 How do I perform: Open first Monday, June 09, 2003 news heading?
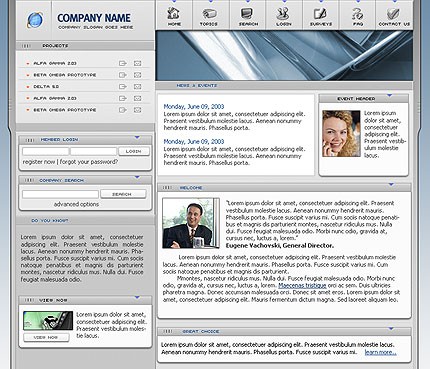click(194, 107)
